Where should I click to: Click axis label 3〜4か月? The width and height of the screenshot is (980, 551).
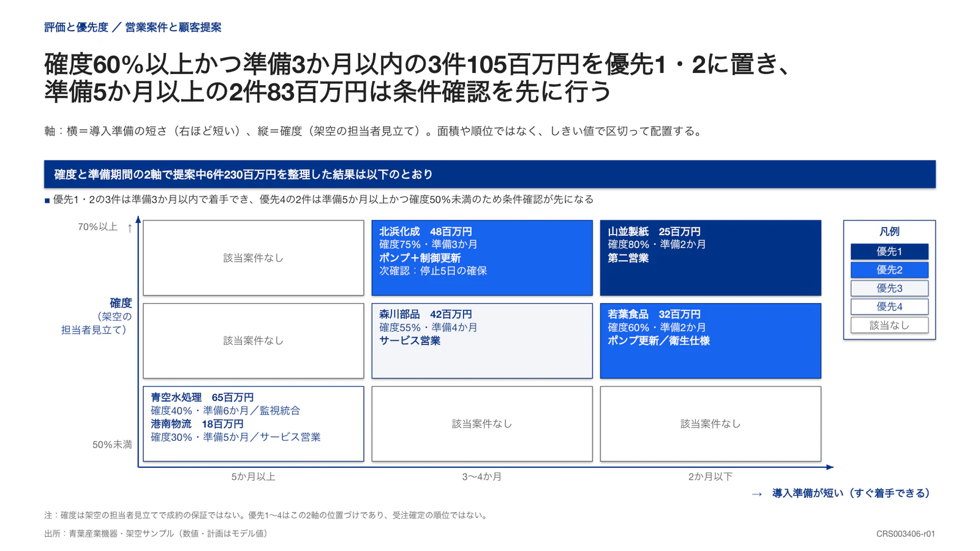[482, 476]
